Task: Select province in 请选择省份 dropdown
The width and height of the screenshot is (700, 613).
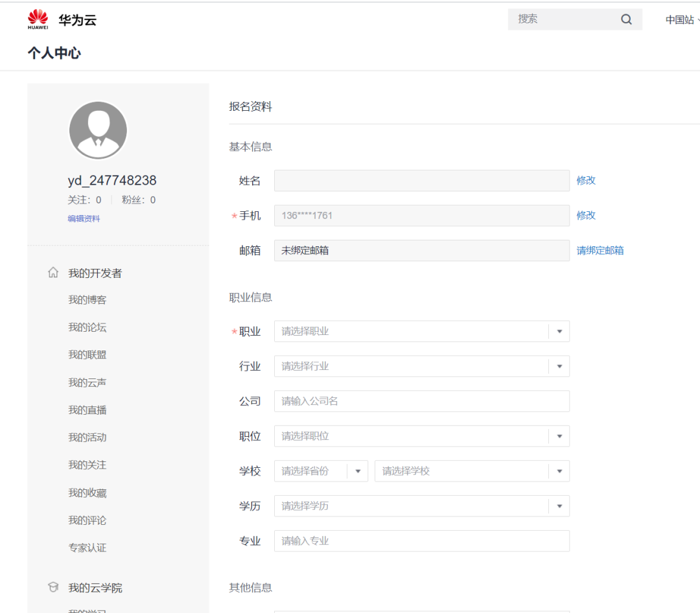Action: (x=321, y=471)
